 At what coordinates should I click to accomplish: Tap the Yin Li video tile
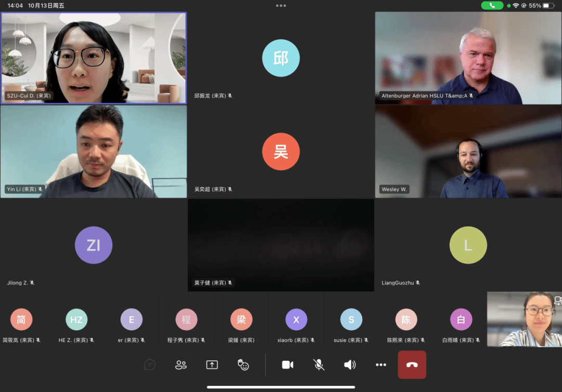[x=94, y=151]
